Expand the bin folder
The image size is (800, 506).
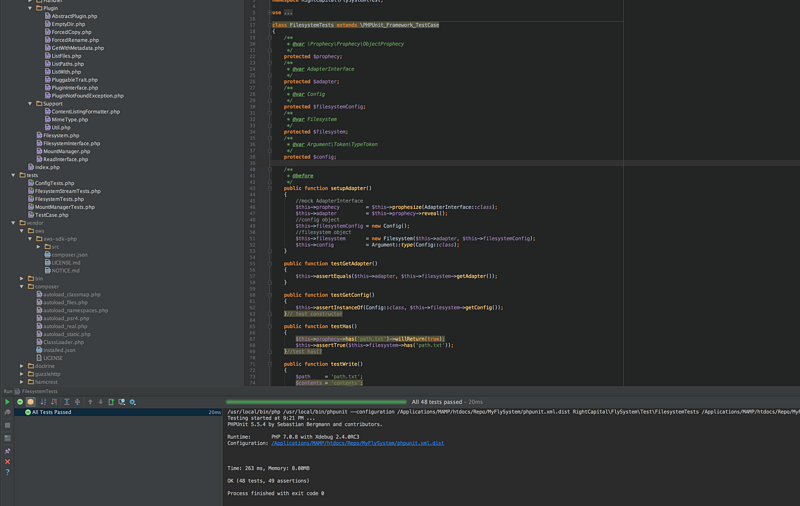[22, 279]
